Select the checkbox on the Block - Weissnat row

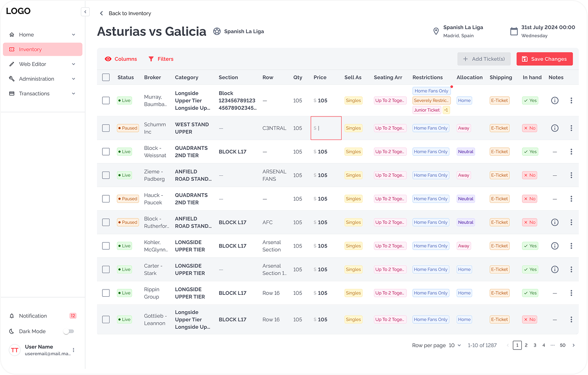(x=106, y=151)
